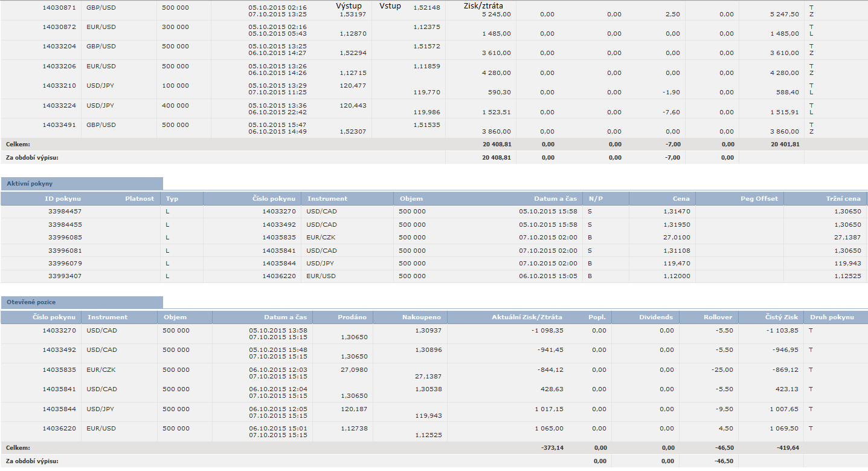The image size is (868, 471).
Task: Click the rollover value -25,00
Action: point(724,369)
